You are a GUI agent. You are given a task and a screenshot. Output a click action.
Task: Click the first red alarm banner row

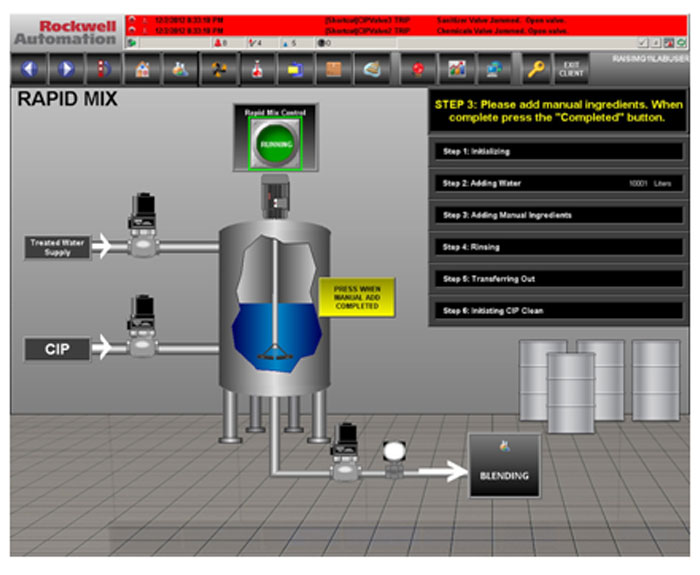(400, 19)
